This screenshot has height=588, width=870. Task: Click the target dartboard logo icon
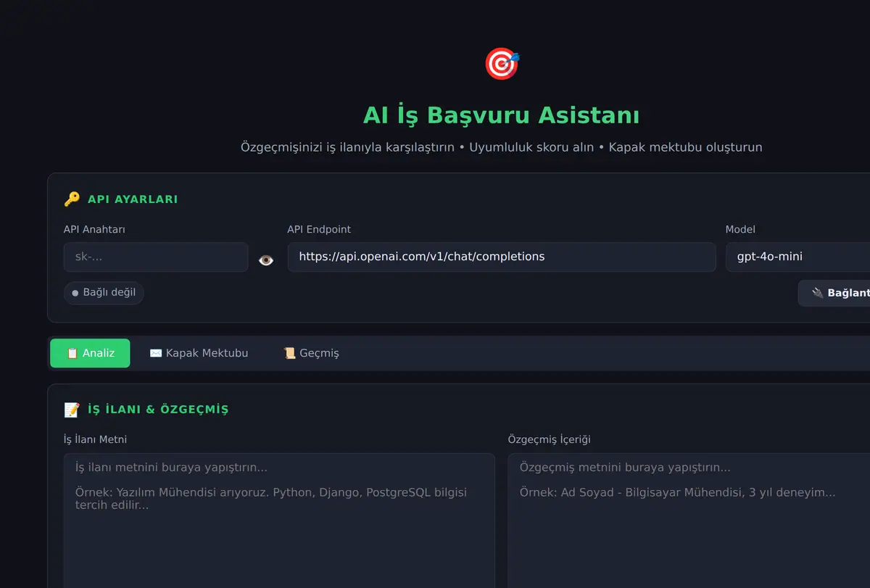502,65
